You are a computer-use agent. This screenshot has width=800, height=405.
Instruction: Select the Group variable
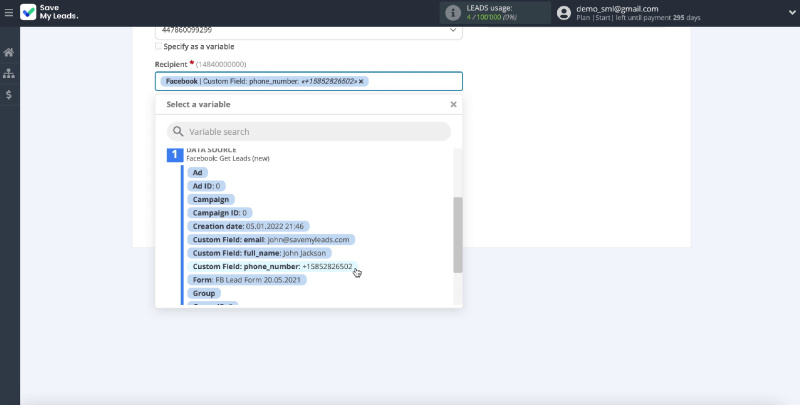204,293
